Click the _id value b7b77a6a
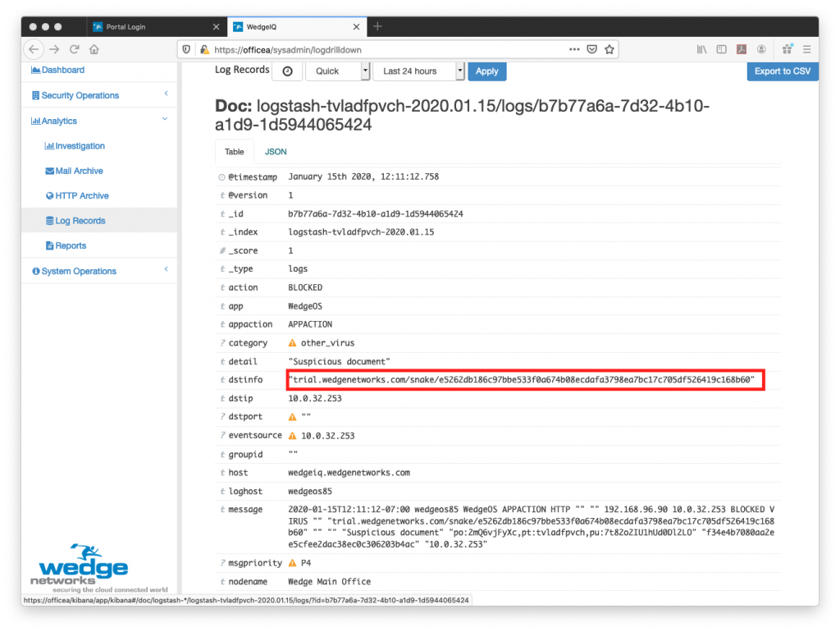This screenshot has width=840, height=632. [x=376, y=214]
